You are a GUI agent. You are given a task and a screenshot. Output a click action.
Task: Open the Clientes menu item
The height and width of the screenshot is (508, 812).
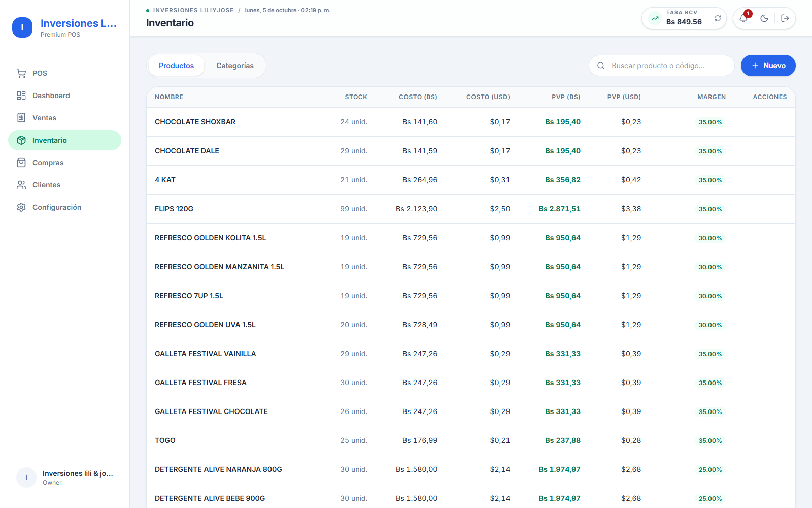tap(64, 185)
